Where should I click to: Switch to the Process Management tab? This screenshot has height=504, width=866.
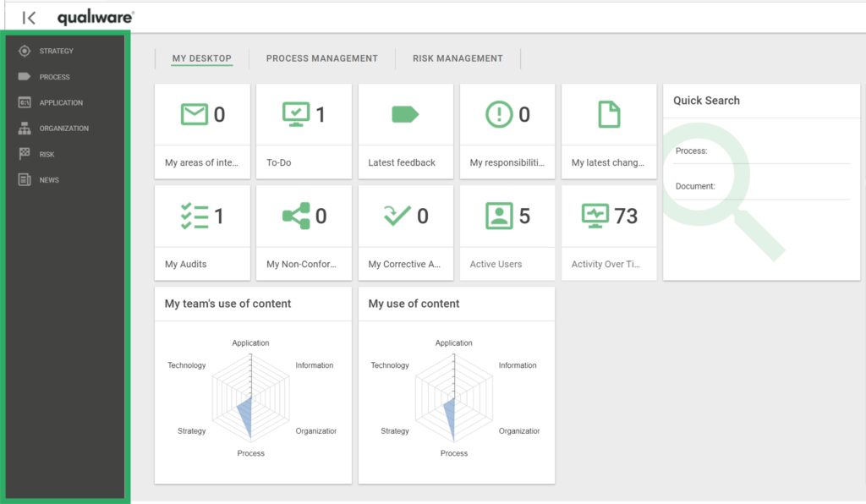321,59
